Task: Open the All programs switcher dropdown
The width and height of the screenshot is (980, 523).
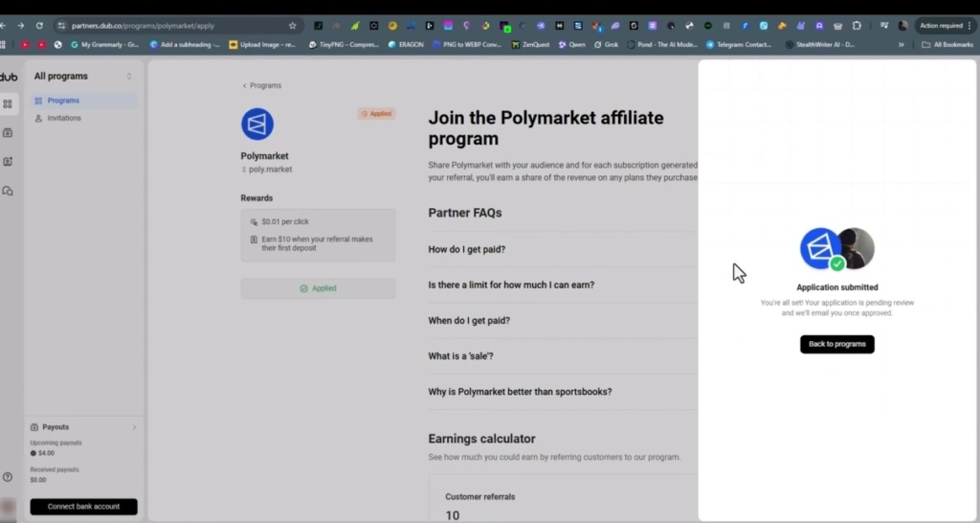Action: [129, 77]
